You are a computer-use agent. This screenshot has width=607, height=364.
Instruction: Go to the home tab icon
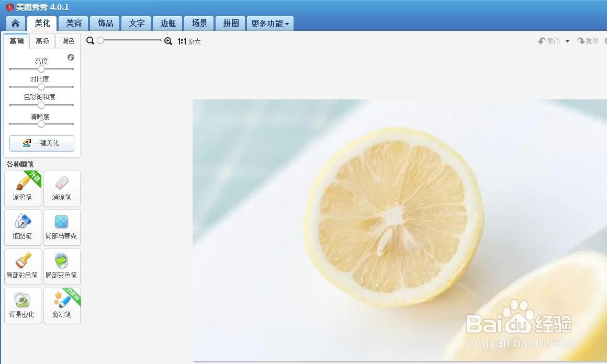[x=16, y=23]
